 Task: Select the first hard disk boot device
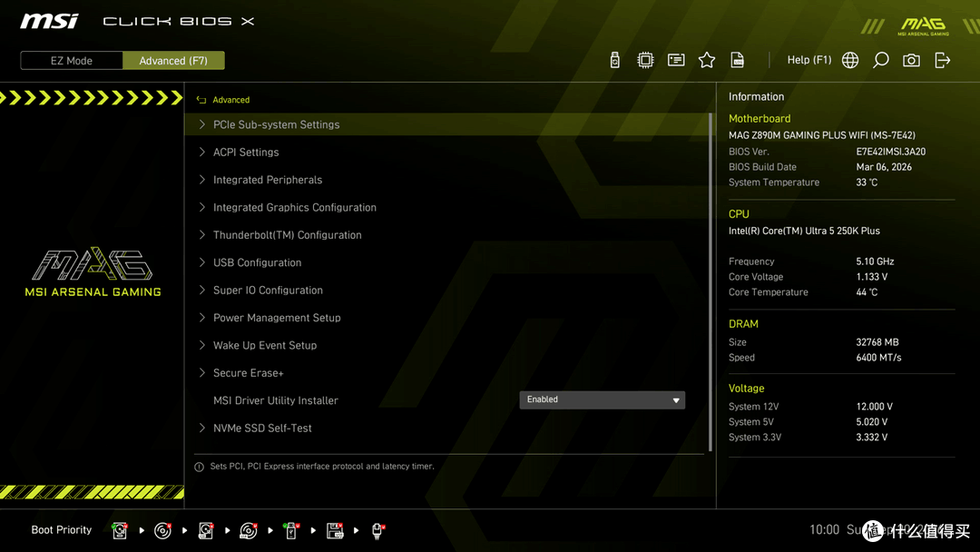click(120, 530)
